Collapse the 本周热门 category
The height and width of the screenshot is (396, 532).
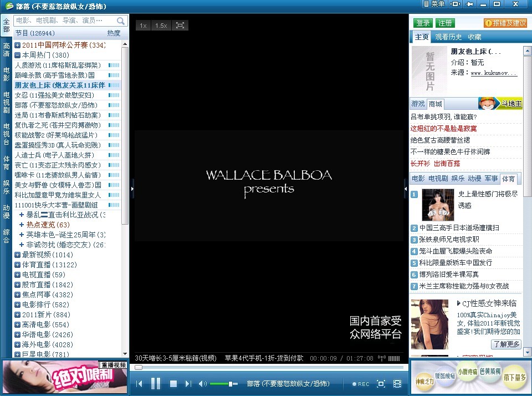tap(18, 55)
